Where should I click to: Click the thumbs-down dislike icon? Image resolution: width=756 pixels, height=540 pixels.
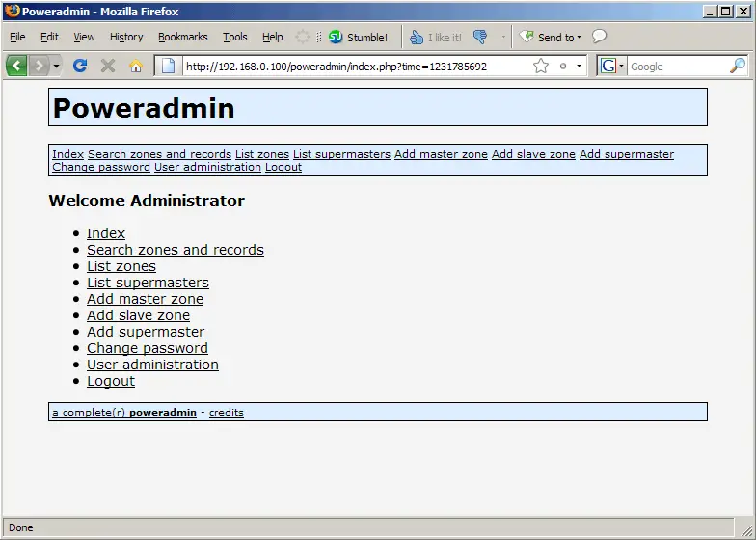coord(480,37)
